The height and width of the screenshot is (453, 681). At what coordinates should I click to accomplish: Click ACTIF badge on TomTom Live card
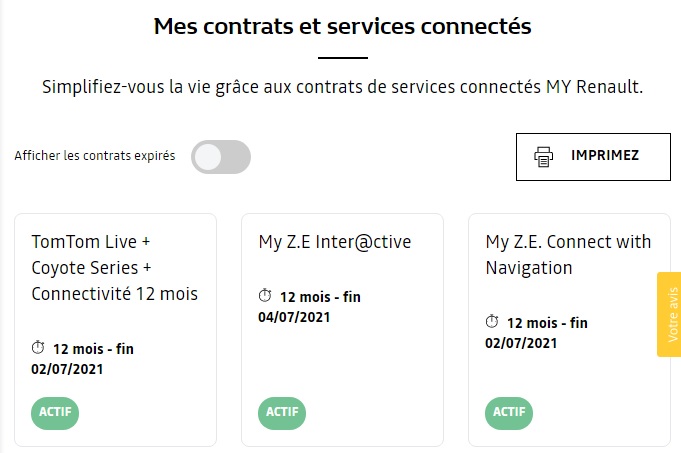pyautogui.click(x=55, y=413)
